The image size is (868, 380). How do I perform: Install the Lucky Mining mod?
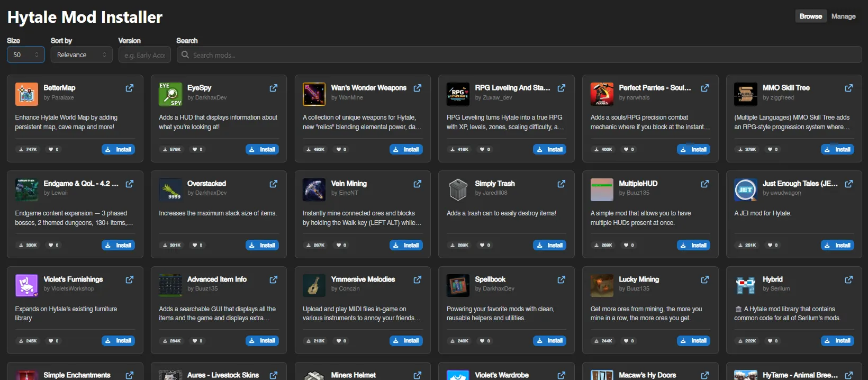(x=693, y=341)
